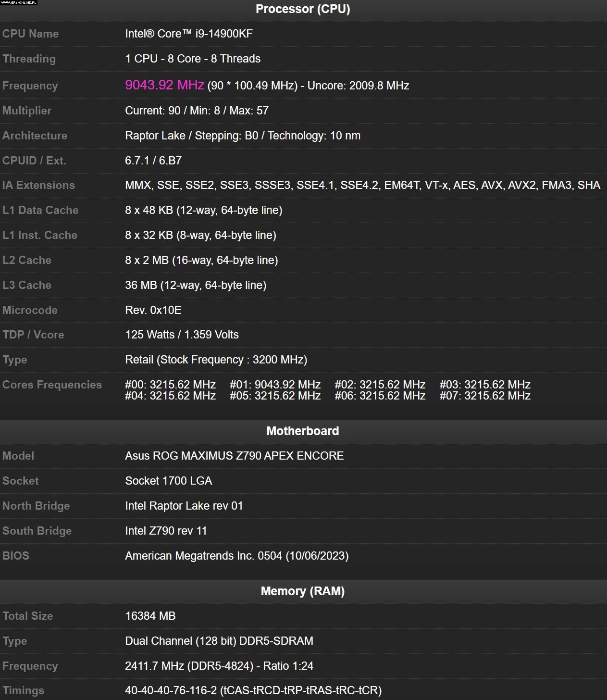607x700 pixels.
Task: Select the L3 Cache value 36 MB
Action: click(196, 285)
